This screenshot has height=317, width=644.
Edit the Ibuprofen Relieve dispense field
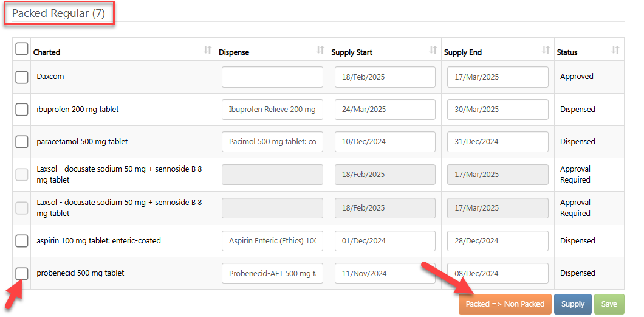point(272,110)
